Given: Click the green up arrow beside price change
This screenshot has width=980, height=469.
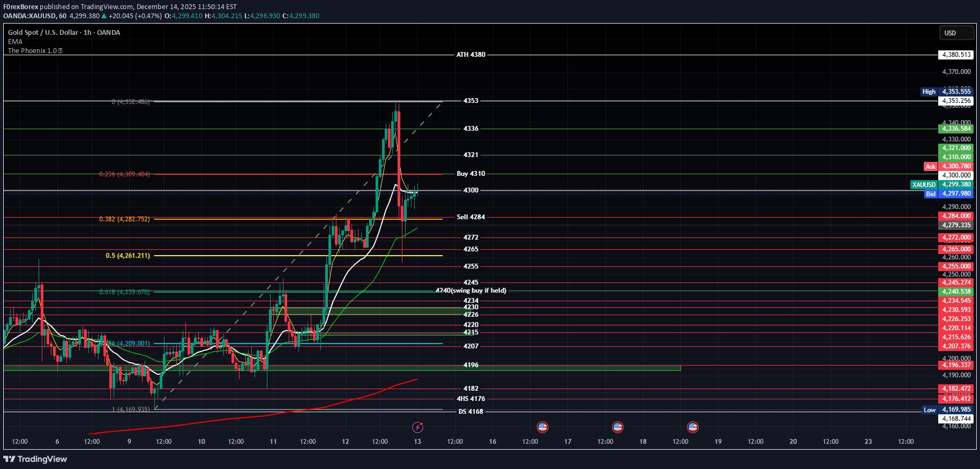Looking at the screenshot, I should pos(104,16).
